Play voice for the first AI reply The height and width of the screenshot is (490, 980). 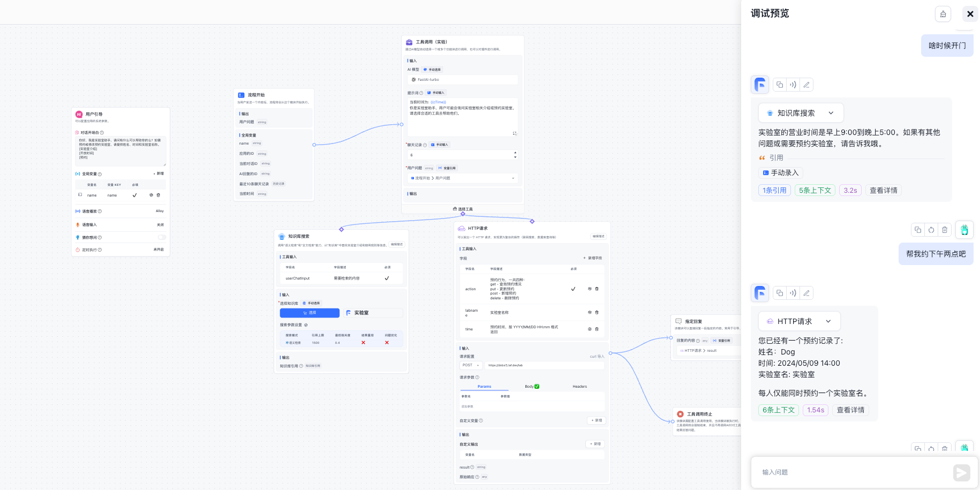click(x=793, y=85)
